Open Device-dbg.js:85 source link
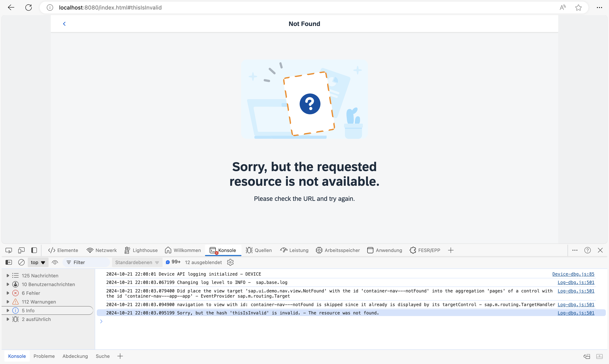Screen dimensions: 609x364 tap(573, 274)
